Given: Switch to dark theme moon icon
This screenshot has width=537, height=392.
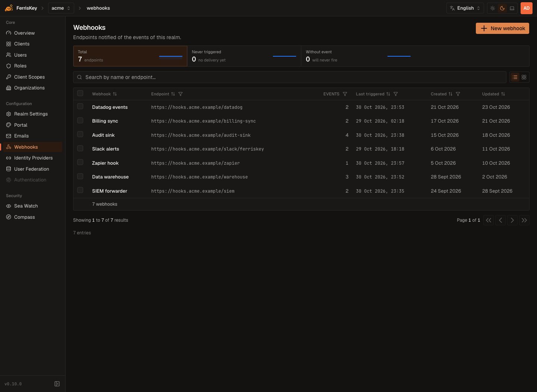Looking at the screenshot, I should 502,8.
